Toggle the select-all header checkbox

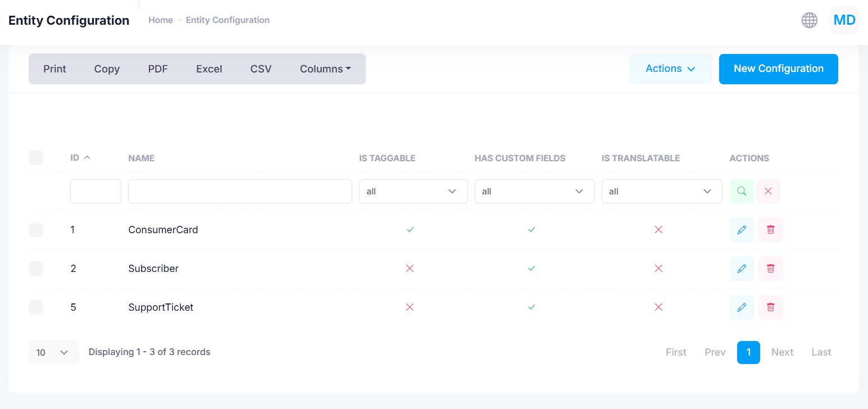(36, 158)
